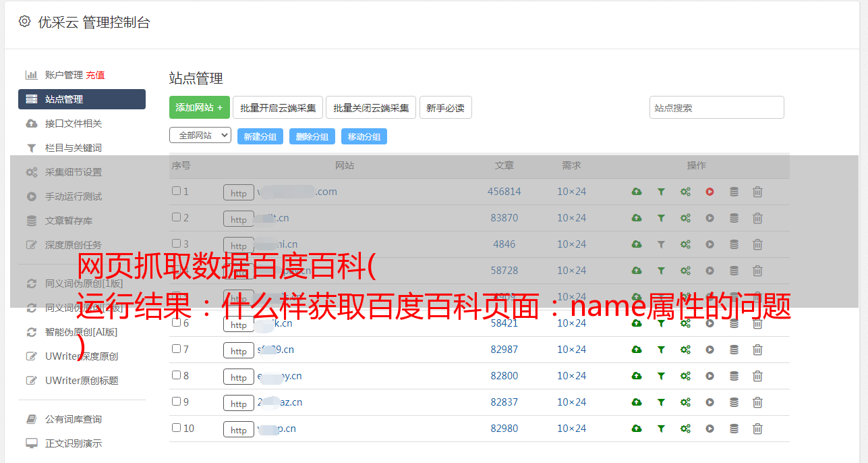
Task: Click article count 82980 link
Action: pyautogui.click(x=504, y=429)
